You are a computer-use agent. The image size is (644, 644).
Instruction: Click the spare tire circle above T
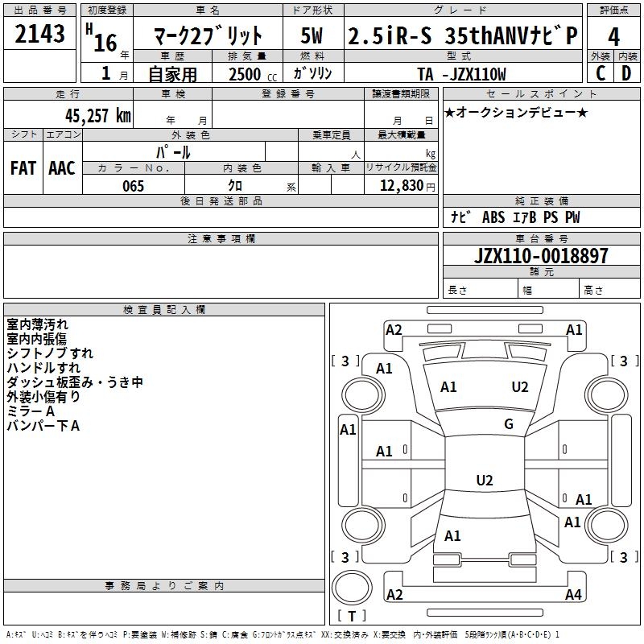click(352, 588)
